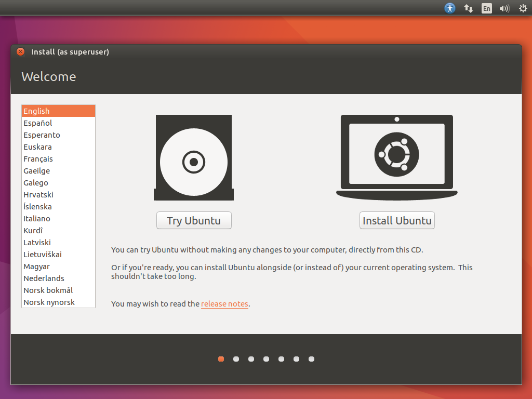Pick Nederlands in the language list
The image size is (532, 399).
tap(44, 278)
